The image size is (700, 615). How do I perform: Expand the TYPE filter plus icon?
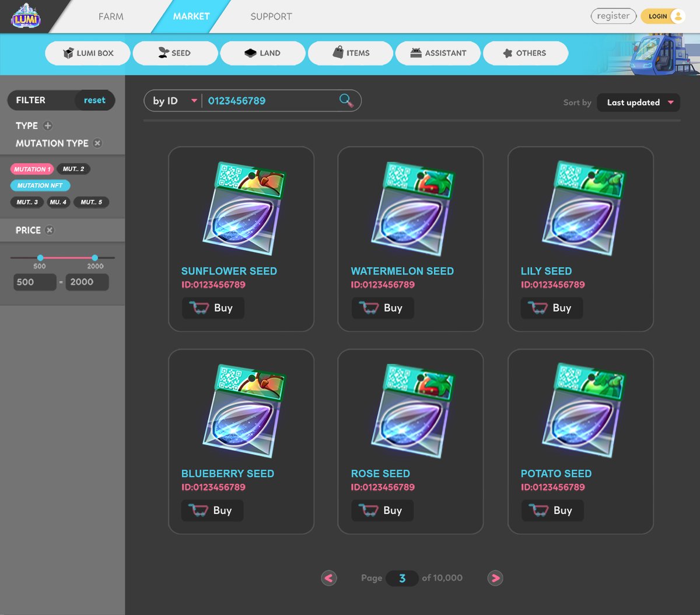48,125
